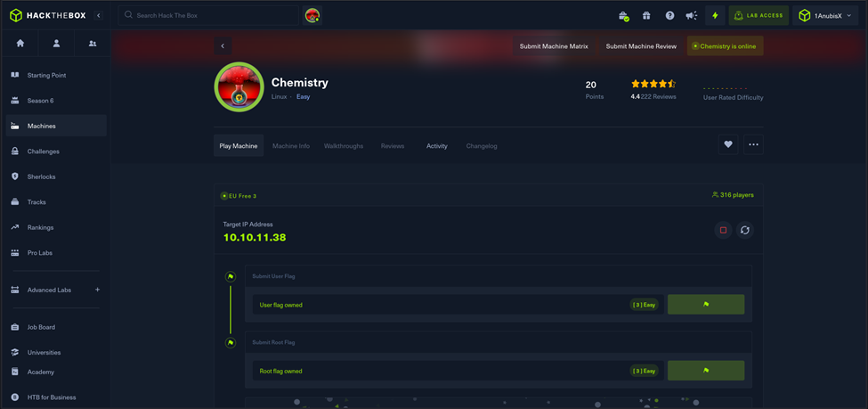The width and height of the screenshot is (868, 409).
Task: Switch to the Machine Info tab
Action: (291, 146)
